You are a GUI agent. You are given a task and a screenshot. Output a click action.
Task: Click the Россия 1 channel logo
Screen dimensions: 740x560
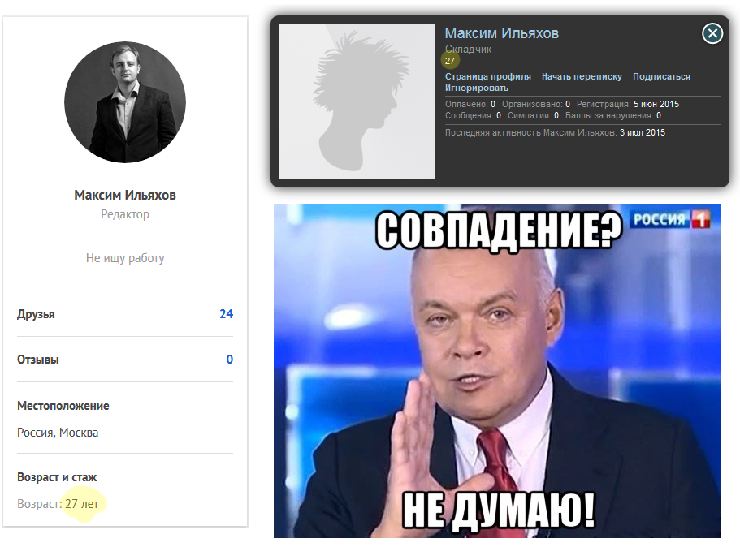click(670, 219)
